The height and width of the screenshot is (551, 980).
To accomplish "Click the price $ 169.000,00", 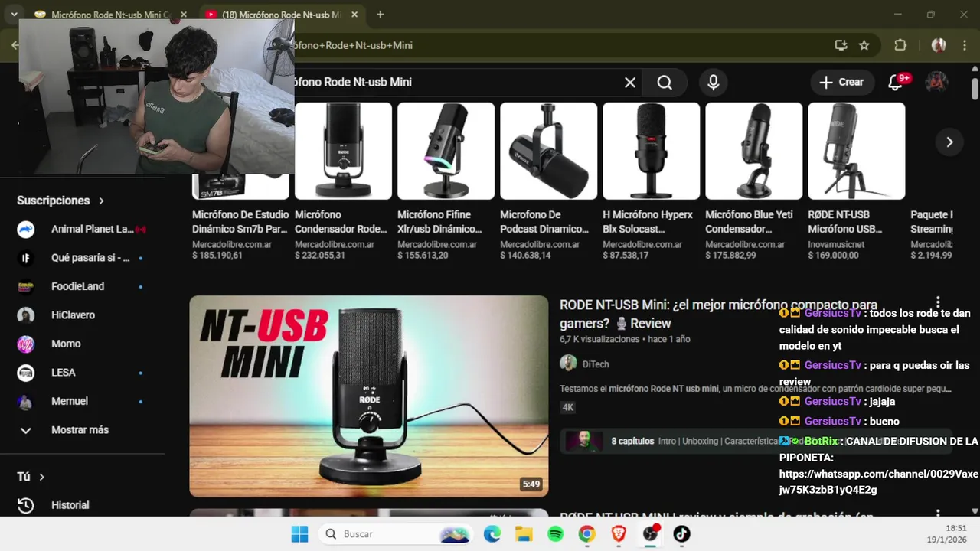I will (833, 256).
